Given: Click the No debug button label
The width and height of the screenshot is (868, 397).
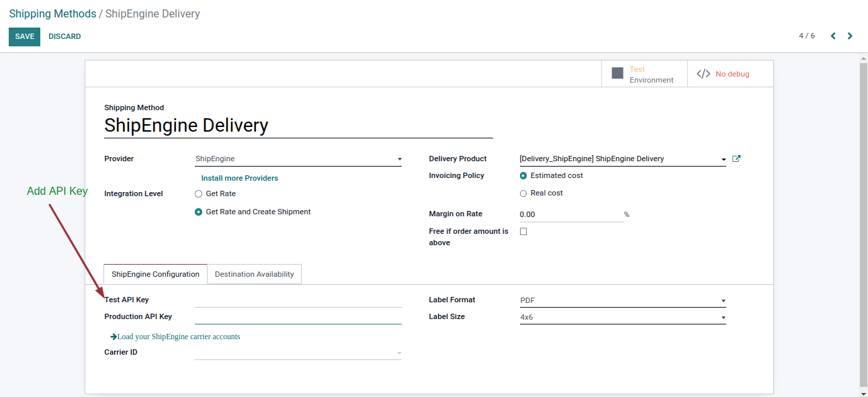Looking at the screenshot, I should coord(732,74).
